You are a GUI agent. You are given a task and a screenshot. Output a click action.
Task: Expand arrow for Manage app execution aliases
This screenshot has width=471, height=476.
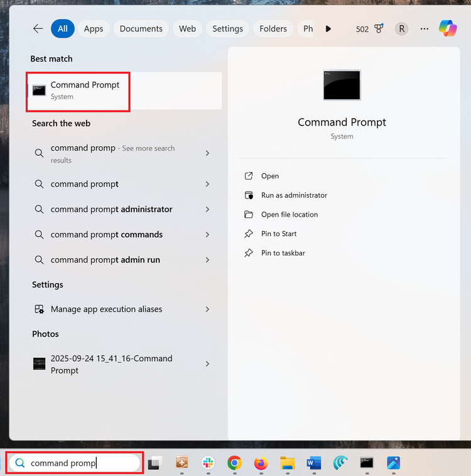(x=207, y=309)
